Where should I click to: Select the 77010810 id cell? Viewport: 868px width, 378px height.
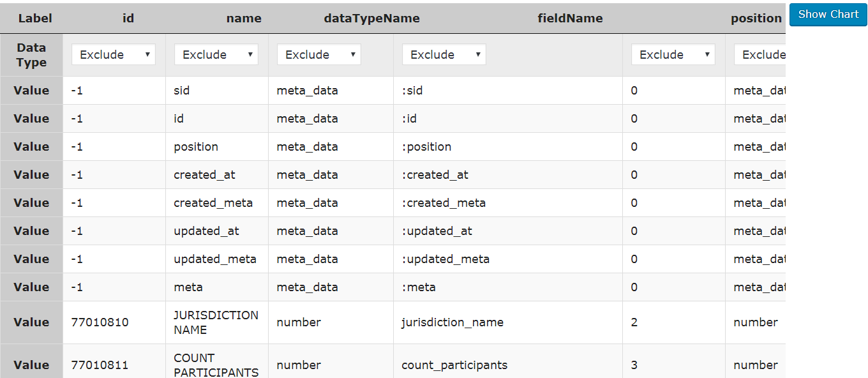(100, 322)
